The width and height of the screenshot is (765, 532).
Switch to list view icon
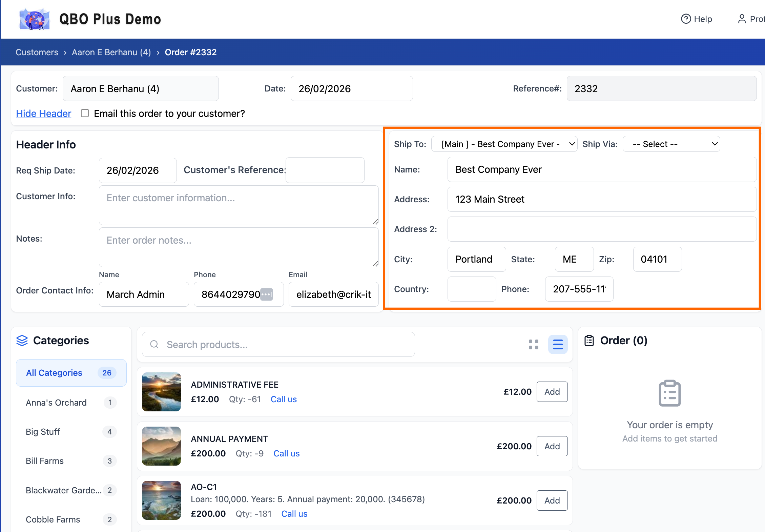point(558,345)
